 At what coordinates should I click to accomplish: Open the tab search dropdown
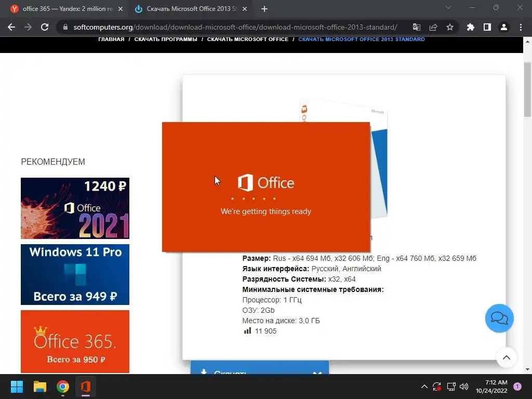pyautogui.click(x=448, y=7)
